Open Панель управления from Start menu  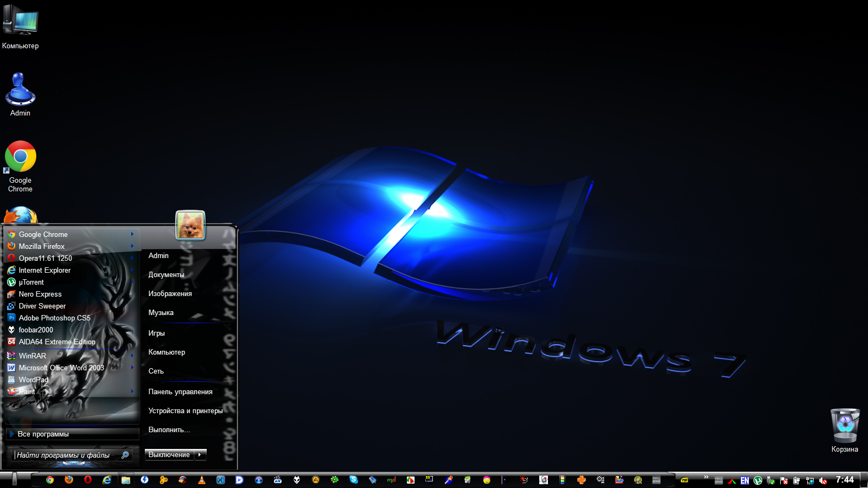pos(180,391)
